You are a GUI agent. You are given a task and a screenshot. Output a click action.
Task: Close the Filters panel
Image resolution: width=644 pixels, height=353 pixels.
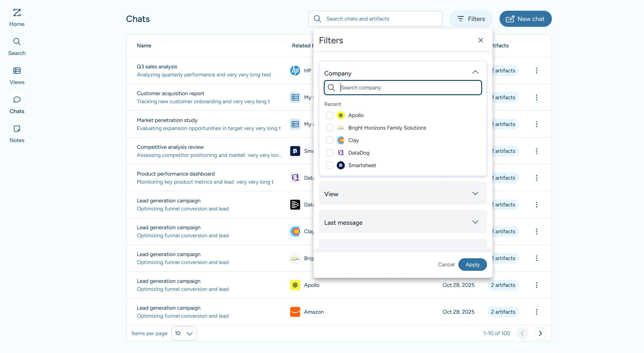[481, 40]
